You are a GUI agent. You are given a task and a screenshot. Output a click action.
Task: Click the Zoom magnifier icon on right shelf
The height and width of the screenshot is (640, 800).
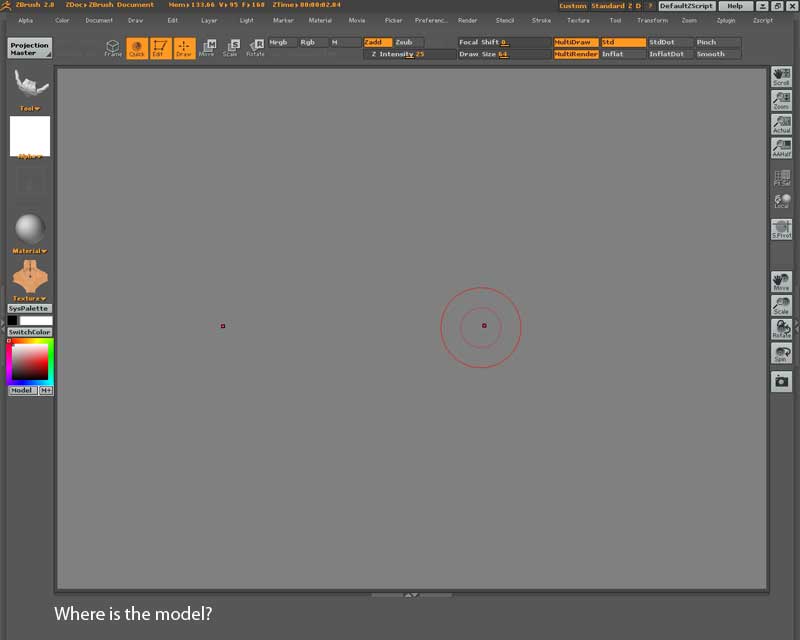point(781,101)
